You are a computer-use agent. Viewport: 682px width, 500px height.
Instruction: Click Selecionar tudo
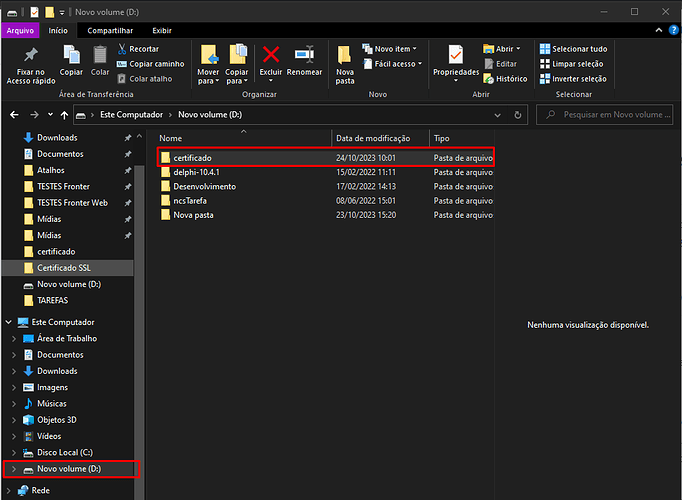(x=574, y=49)
